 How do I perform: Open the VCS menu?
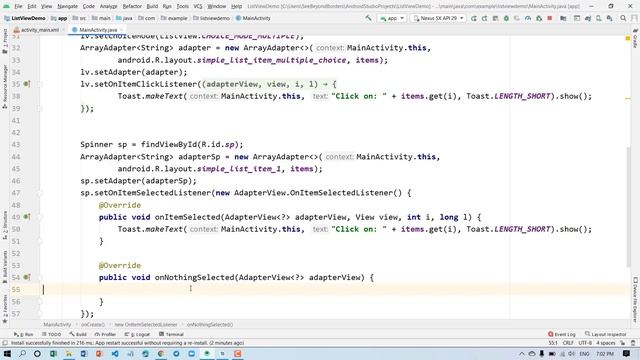(198, 6)
